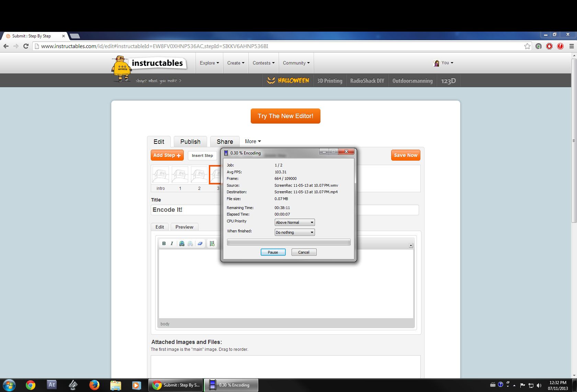Apply italic formatting in the editor toolbar
Screen dimensions: 577x392
171,244
